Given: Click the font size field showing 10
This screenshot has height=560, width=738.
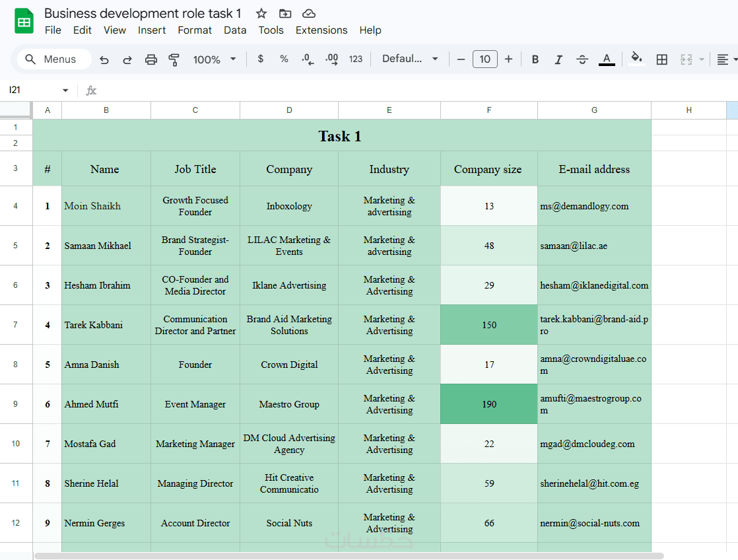Looking at the screenshot, I should (485, 59).
